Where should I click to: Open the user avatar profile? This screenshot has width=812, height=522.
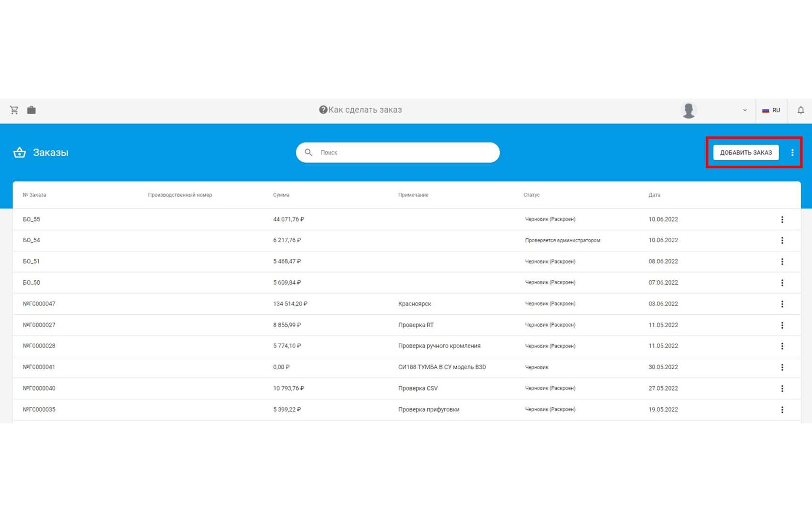point(688,110)
